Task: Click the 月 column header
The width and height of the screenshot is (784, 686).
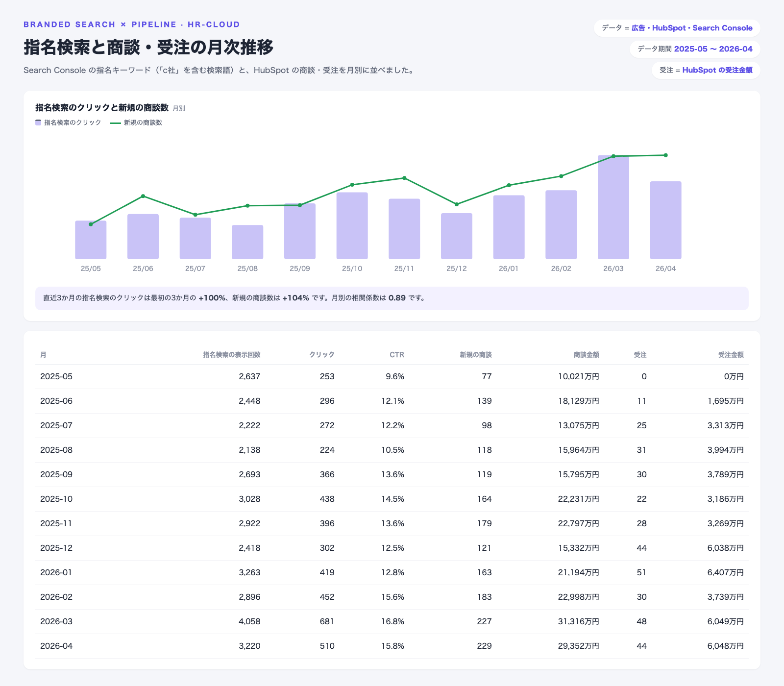Action: point(43,355)
